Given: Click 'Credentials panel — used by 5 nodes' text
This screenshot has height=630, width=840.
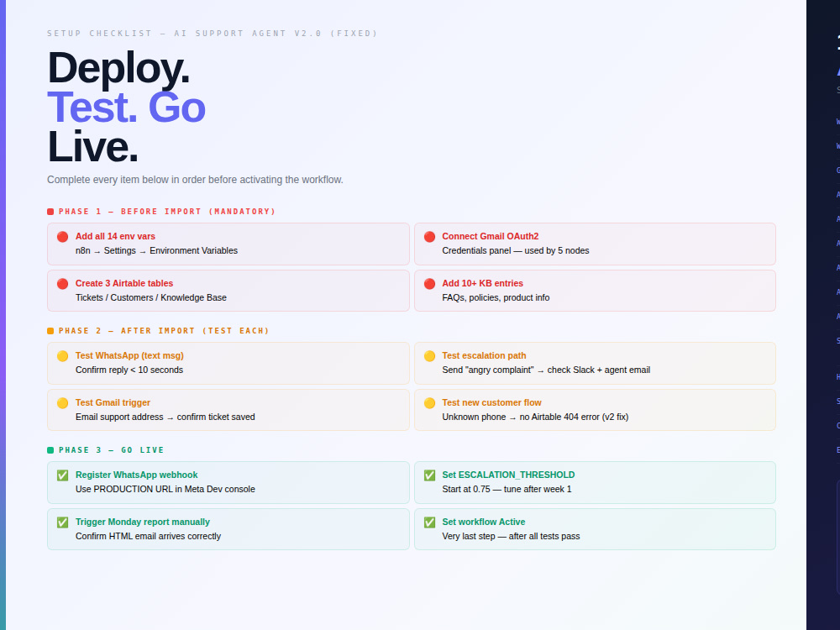Looking at the screenshot, I should (x=516, y=250).
